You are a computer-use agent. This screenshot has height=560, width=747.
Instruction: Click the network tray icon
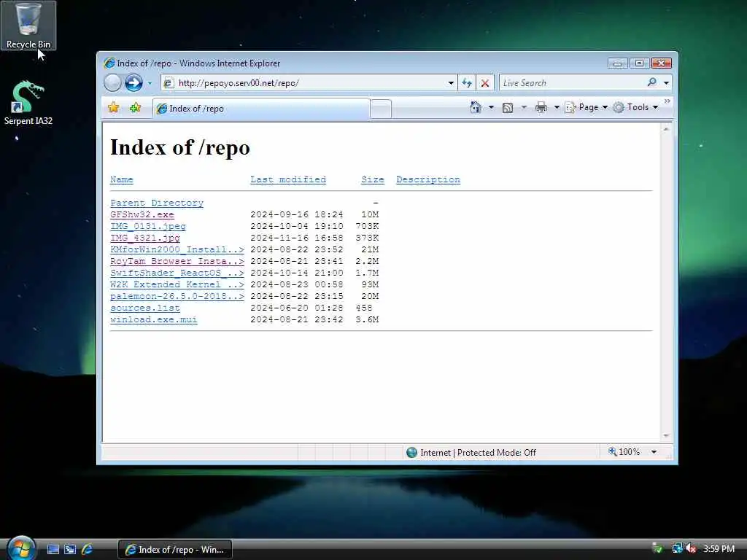click(x=676, y=548)
